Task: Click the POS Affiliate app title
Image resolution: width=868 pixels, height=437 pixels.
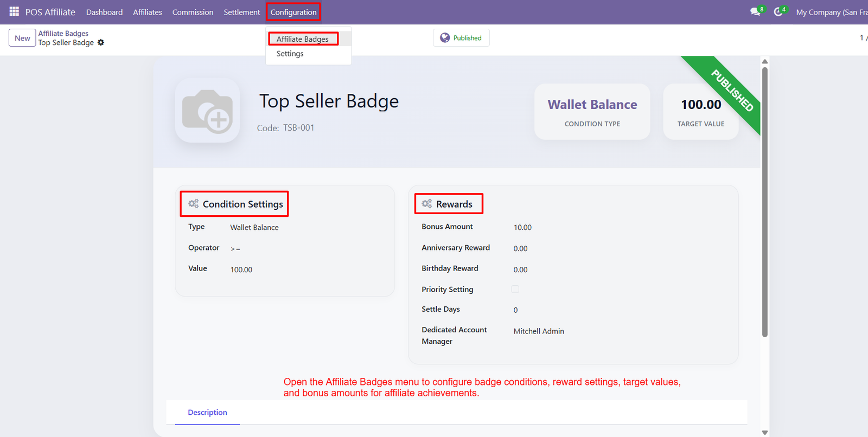Action: (x=50, y=12)
